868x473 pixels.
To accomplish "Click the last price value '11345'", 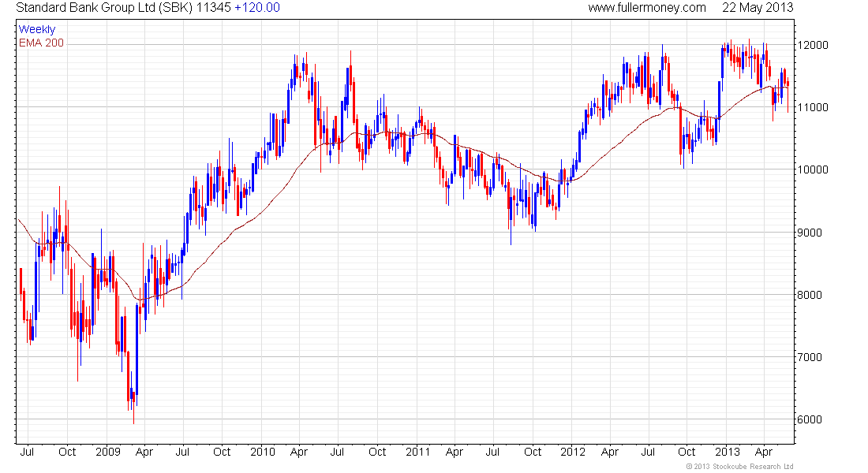I will click(x=215, y=8).
